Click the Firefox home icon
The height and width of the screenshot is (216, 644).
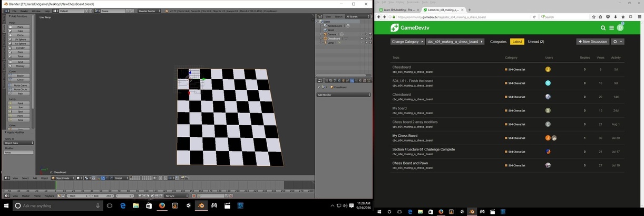pos(623,17)
